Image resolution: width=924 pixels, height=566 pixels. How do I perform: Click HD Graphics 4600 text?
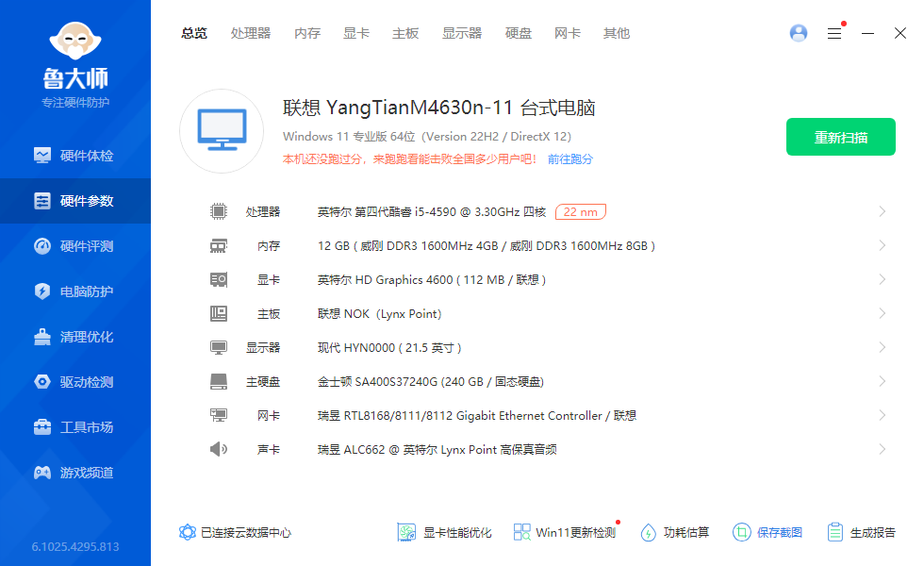tap(432, 280)
